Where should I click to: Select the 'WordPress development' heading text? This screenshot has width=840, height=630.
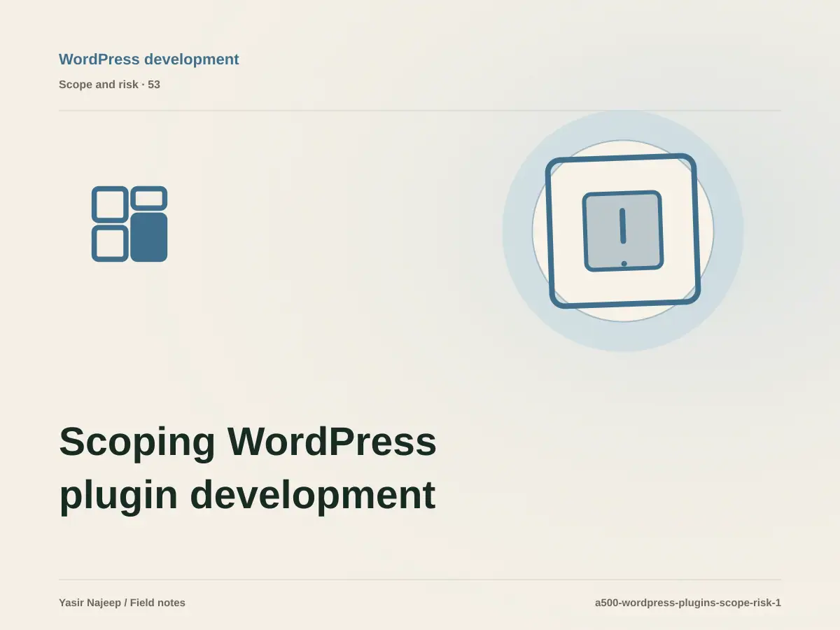pos(149,59)
